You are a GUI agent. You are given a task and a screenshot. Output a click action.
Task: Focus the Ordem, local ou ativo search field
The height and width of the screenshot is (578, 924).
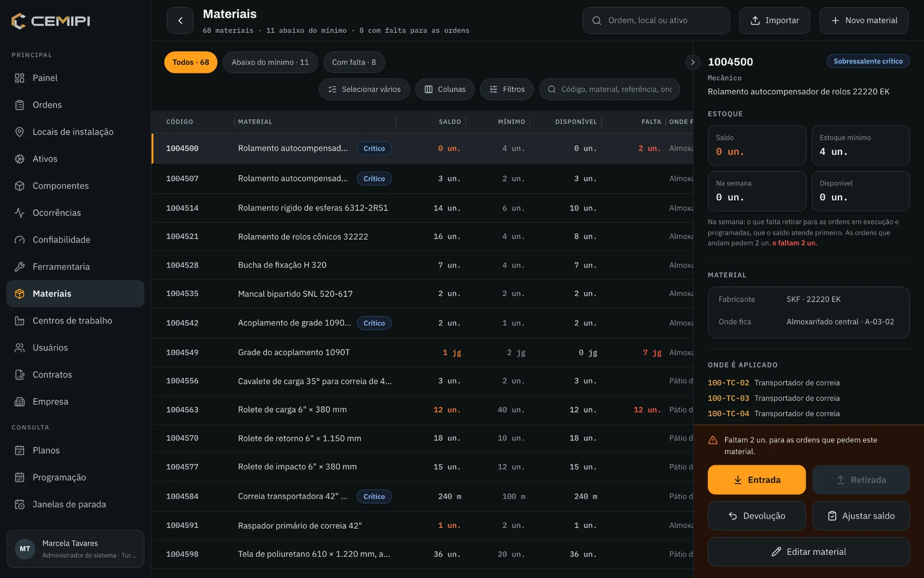(x=656, y=20)
